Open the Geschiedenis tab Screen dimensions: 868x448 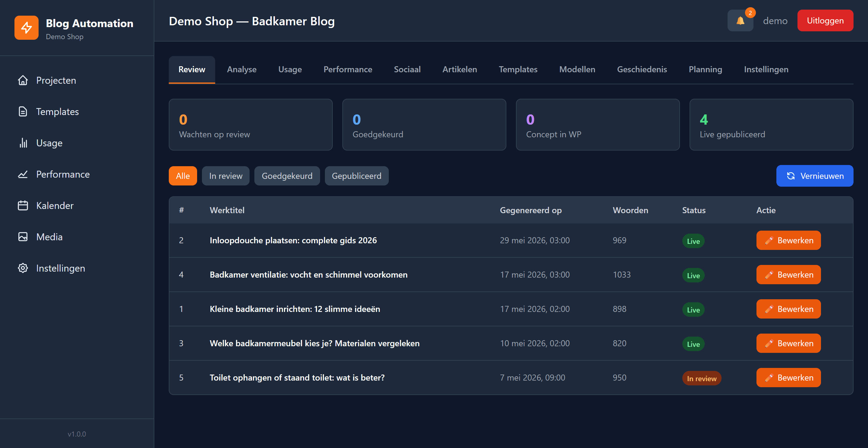tap(642, 69)
